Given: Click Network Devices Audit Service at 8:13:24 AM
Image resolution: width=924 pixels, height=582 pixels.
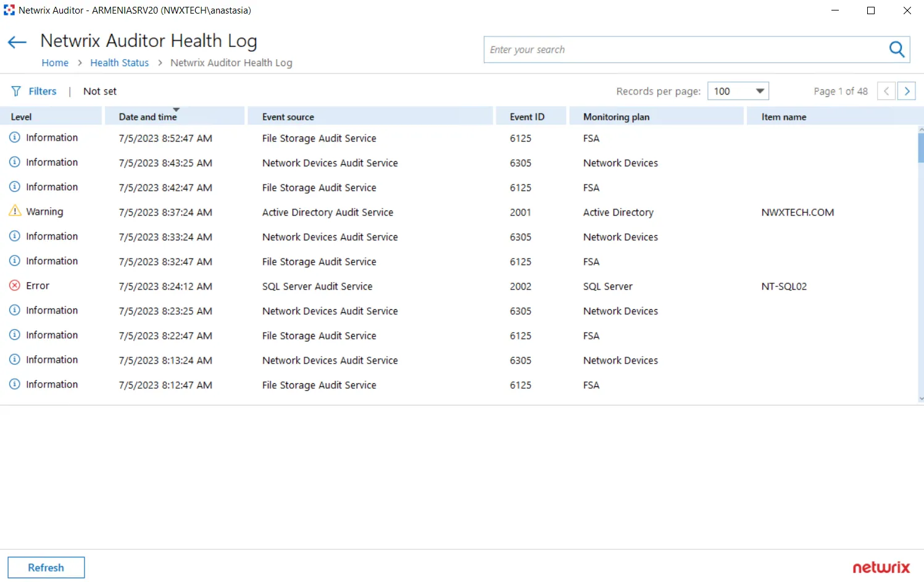Looking at the screenshot, I should coord(330,360).
